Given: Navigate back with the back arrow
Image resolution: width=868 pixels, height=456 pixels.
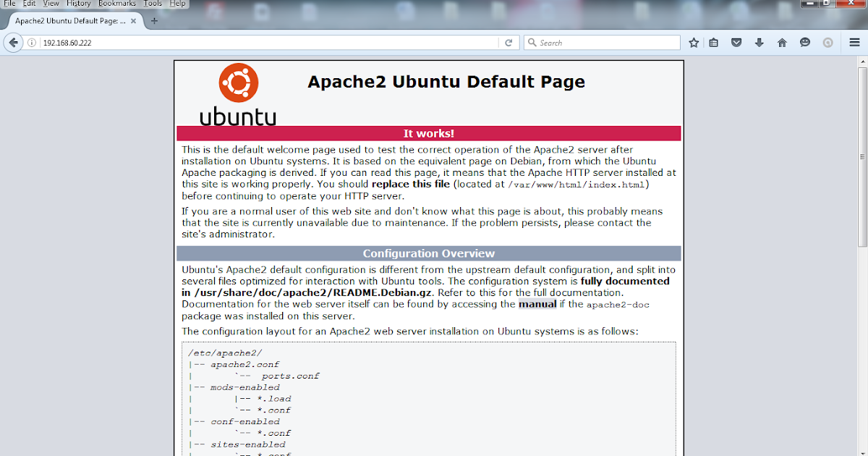Looking at the screenshot, I should (13, 42).
